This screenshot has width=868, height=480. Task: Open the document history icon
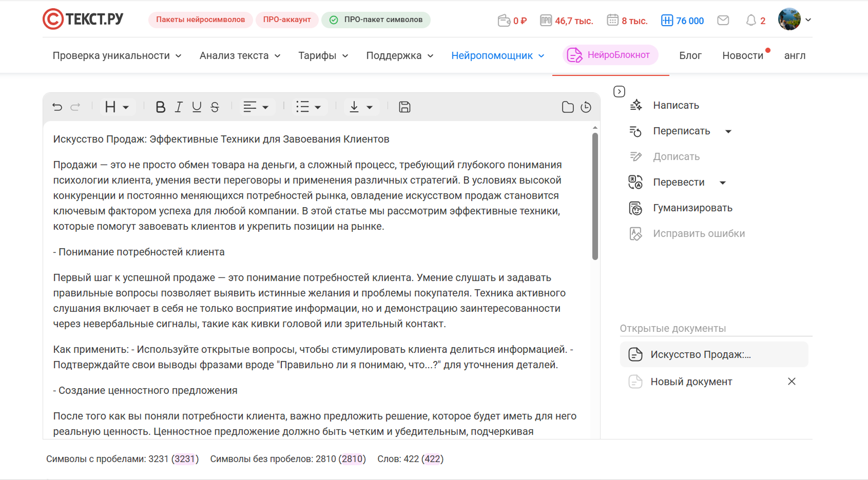[586, 107]
